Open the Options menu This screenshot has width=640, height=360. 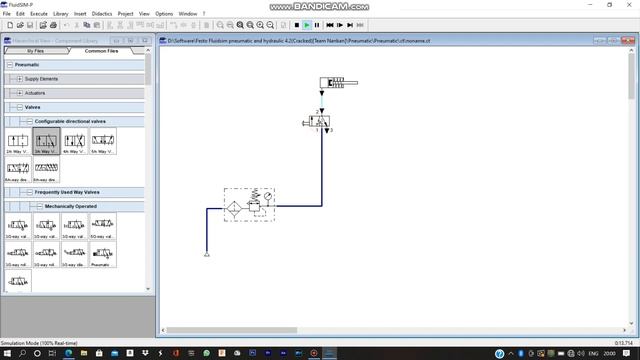(x=164, y=14)
